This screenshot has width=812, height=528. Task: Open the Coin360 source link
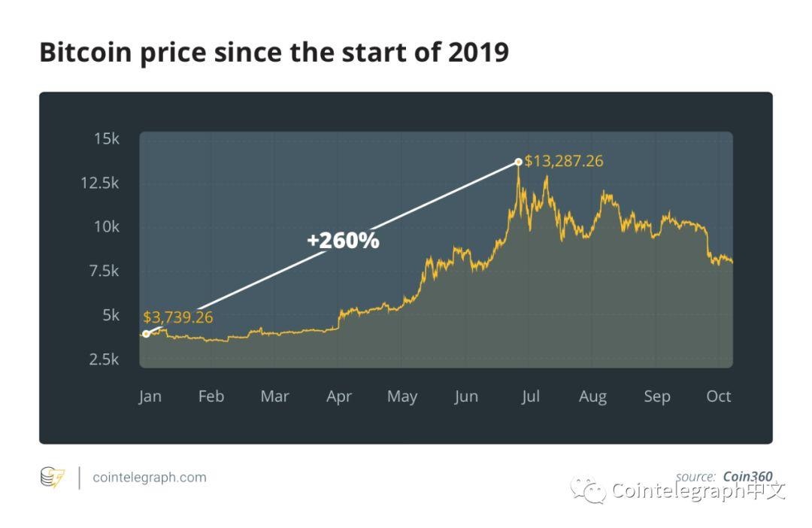[747, 476]
